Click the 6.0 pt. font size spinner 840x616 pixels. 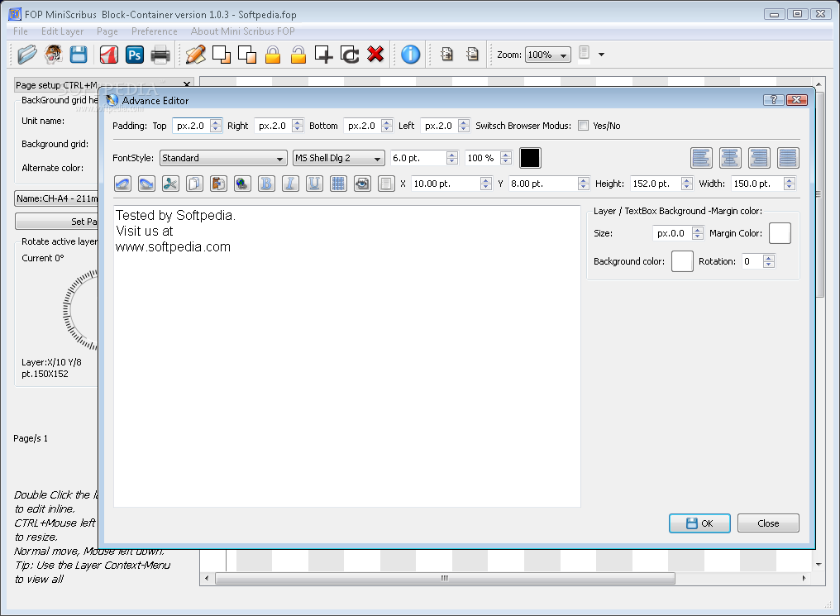tap(424, 158)
